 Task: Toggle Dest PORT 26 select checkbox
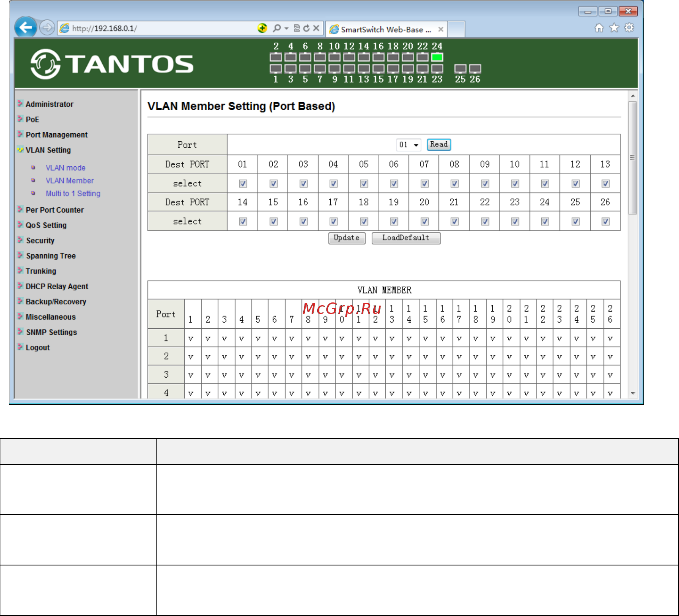605,221
